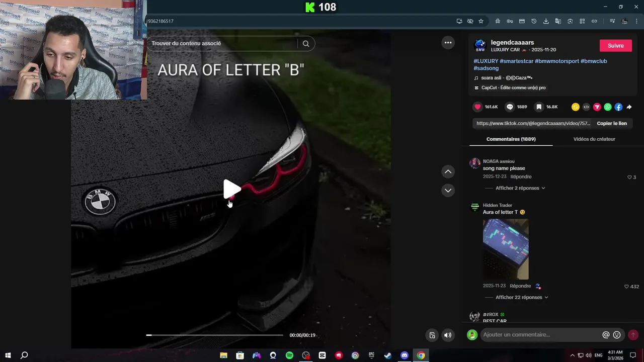This screenshot has width=644, height=362.
Task: Repost the video with yellow repost icon
Action: click(576, 107)
